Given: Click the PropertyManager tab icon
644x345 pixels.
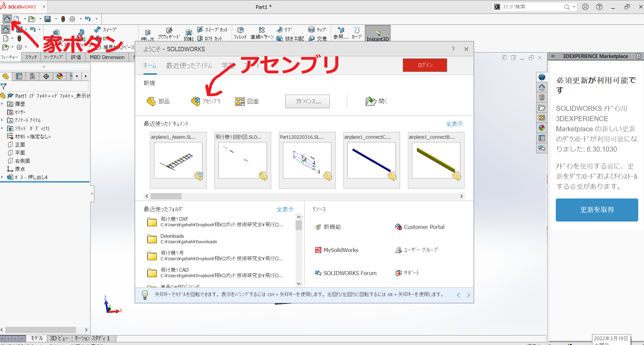Looking at the screenshot, I should 19,76.
